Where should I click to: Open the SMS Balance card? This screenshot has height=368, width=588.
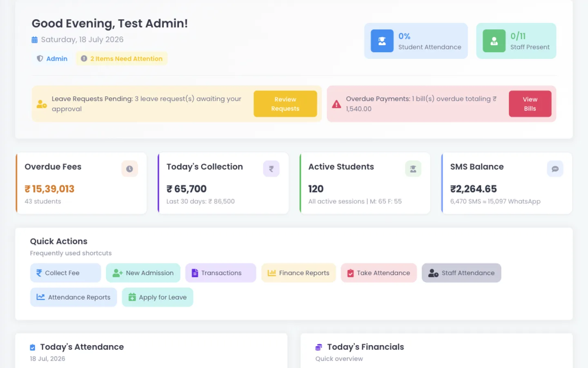[x=507, y=183]
